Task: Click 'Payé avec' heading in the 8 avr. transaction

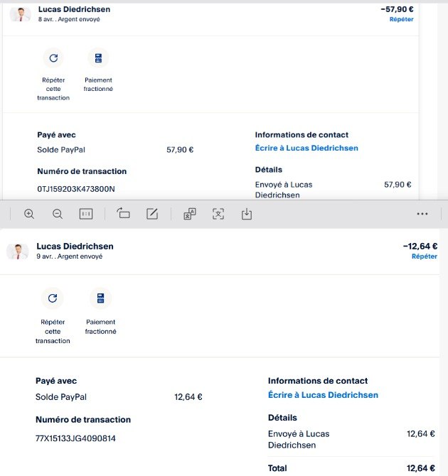Action: pos(56,135)
